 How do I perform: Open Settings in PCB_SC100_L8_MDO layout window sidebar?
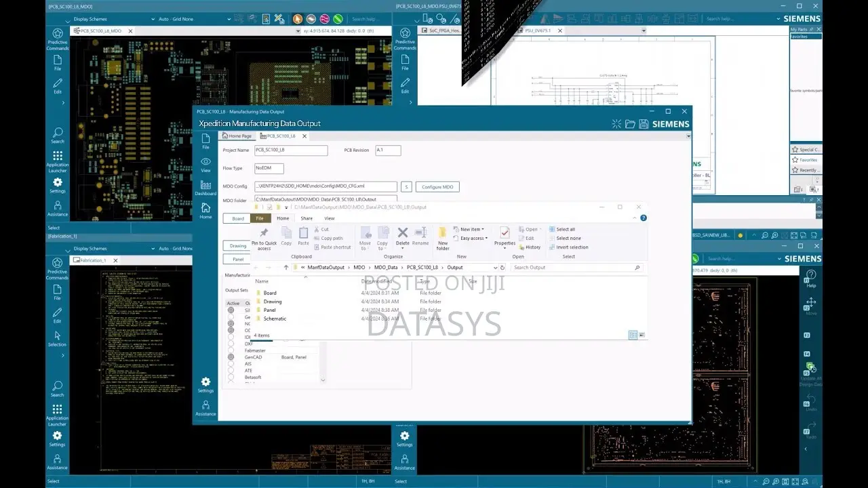coord(57,185)
